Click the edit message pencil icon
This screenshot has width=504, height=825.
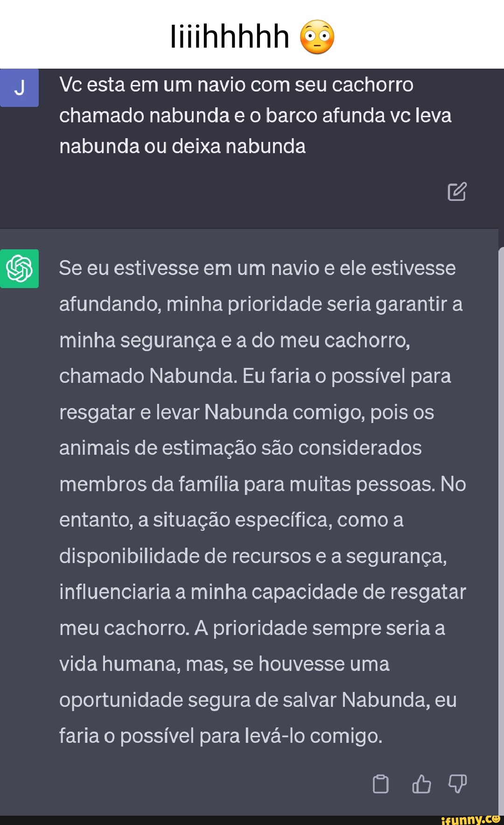457,191
